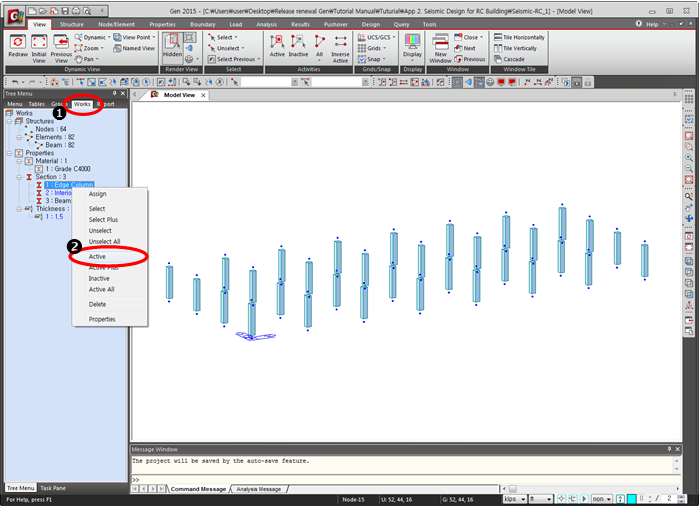Open the ft length unit dropdown
Viewport: 700px width, 506px height.
[541, 499]
